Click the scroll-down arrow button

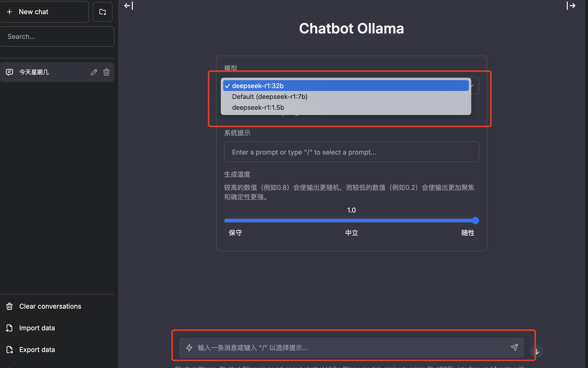537,352
